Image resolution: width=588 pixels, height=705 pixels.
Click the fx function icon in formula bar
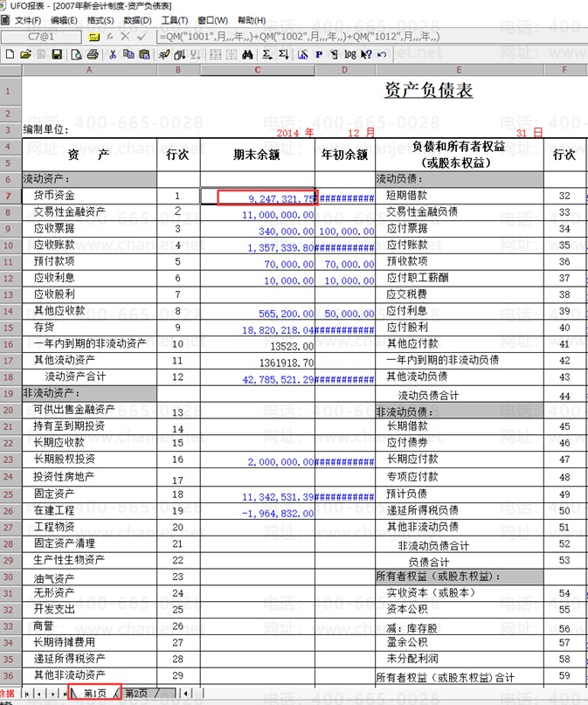(x=110, y=37)
